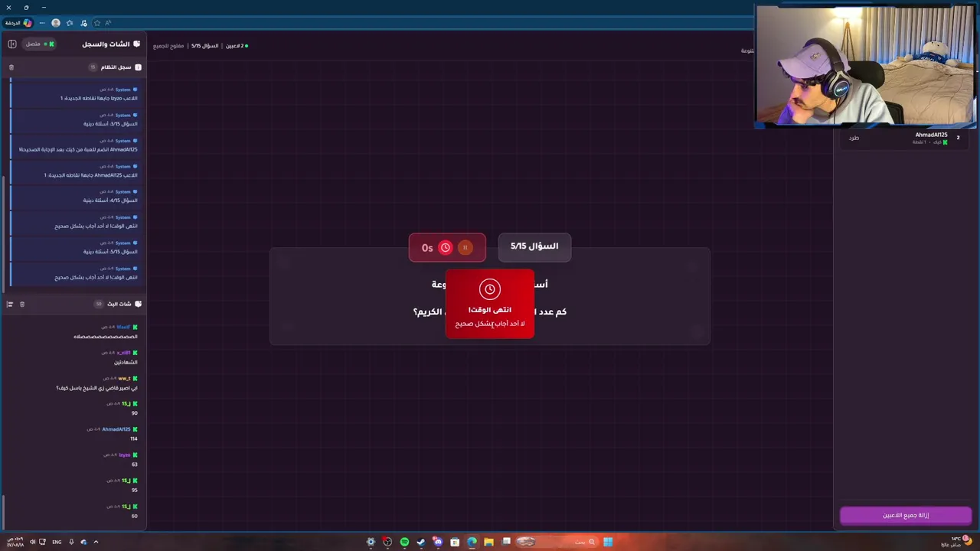Open volume control in the system tray
Screen dimensions: 980x551
coord(32,542)
